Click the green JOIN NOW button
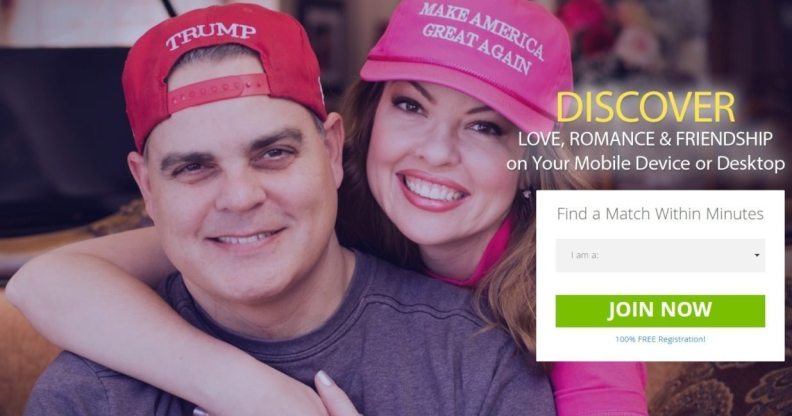This screenshot has height=416, width=792. [x=660, y=310]
